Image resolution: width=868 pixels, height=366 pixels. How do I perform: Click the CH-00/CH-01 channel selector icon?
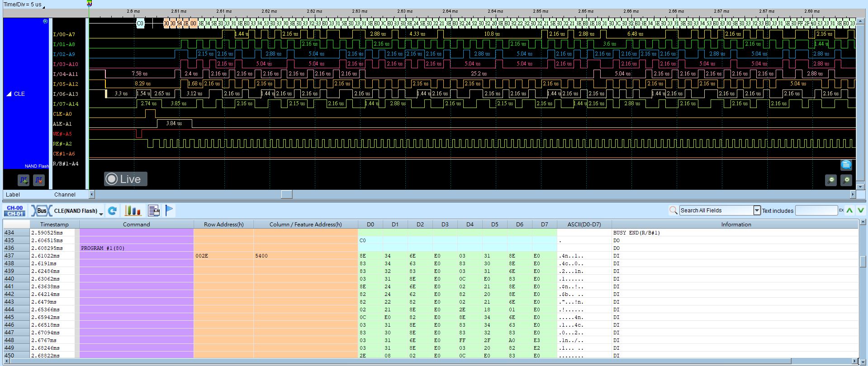click(15, 211)
